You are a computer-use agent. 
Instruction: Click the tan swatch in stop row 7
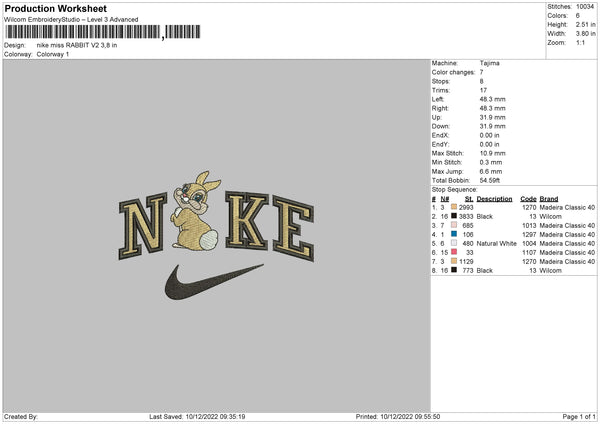[454, 261]
